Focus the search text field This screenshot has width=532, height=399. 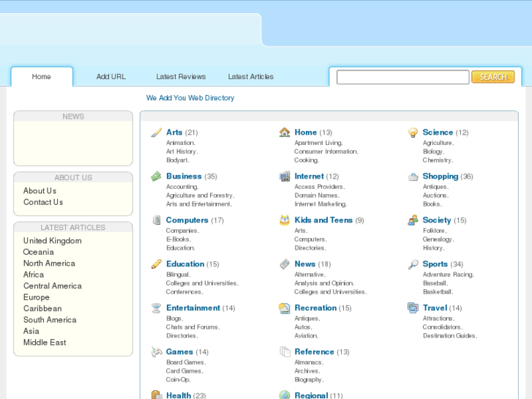[402, 77]
